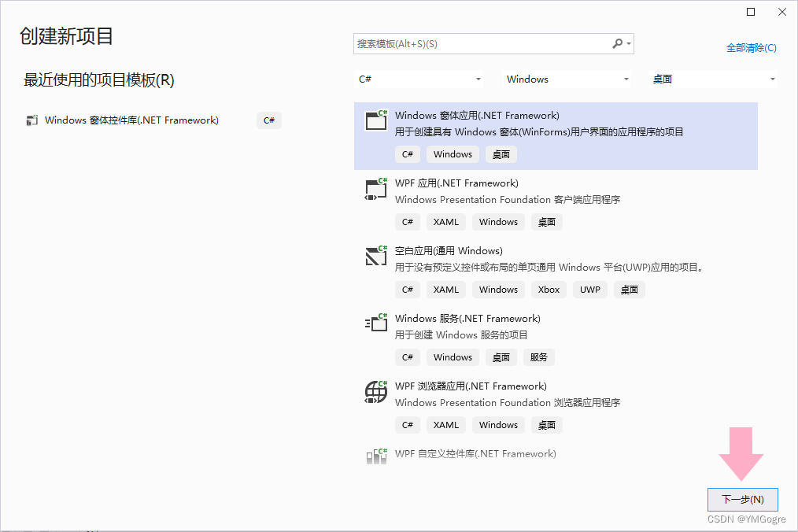
Task: Maximize the dialog window
Action: pyautogui.click(x=751, y=12)
